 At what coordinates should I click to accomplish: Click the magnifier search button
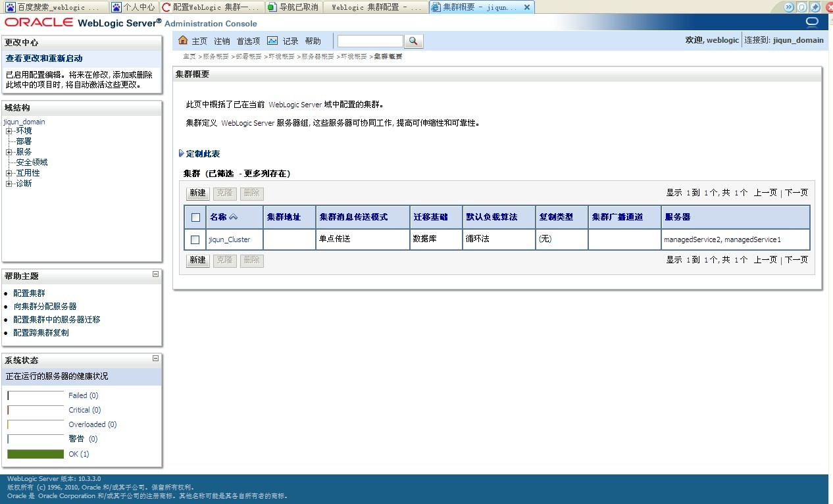[x=413, y=41]
